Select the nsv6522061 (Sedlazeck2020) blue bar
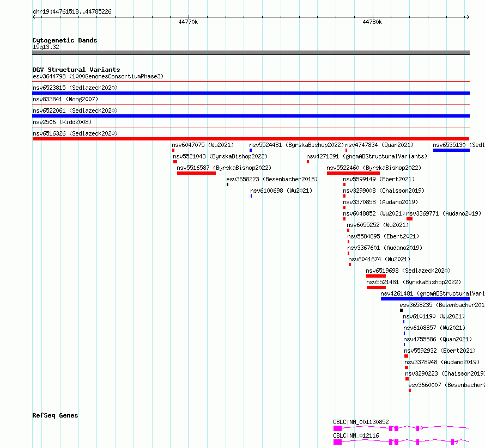This screenshot has height=448, width=485. [251, 116]
